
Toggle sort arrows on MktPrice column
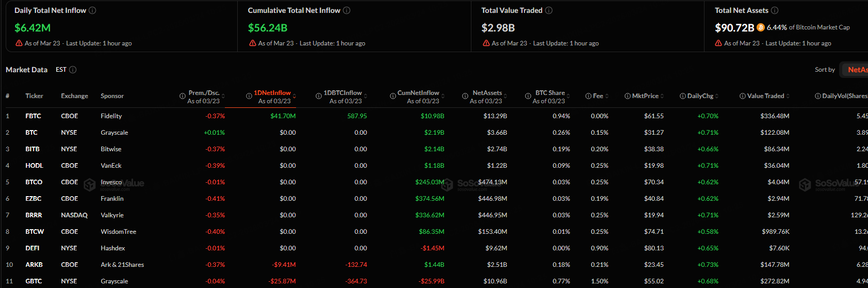662,96
